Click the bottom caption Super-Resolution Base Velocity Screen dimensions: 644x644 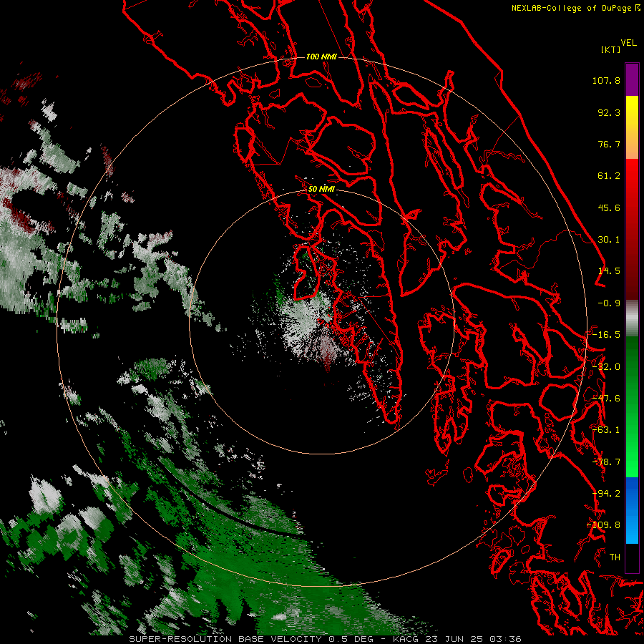[x=325, y=639]
